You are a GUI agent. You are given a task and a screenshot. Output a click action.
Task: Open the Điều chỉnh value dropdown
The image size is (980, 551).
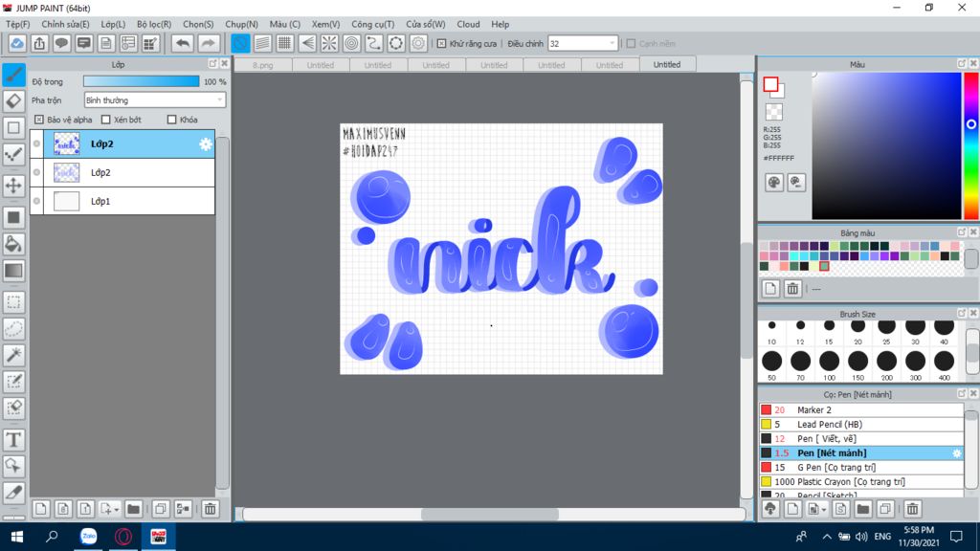point(583,44)
